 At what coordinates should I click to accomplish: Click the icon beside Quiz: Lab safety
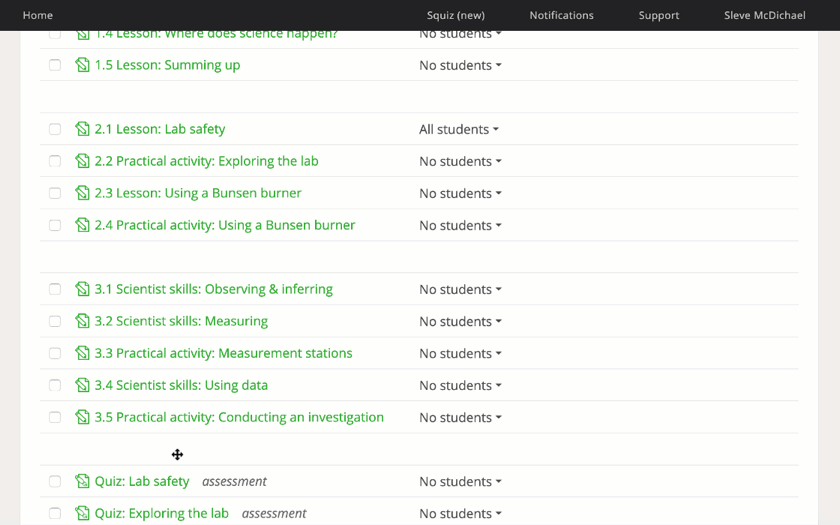[x=82, y=481]
